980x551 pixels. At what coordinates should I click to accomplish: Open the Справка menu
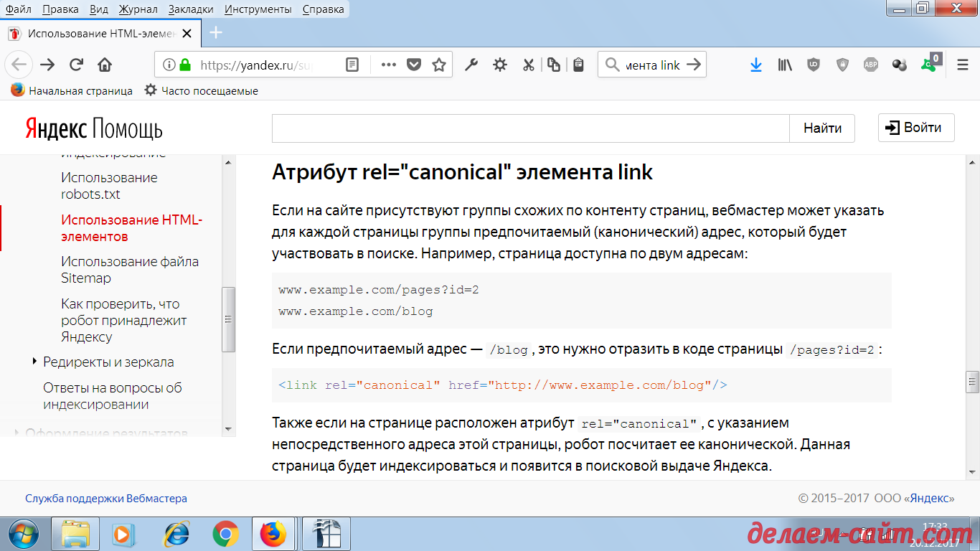323,9
